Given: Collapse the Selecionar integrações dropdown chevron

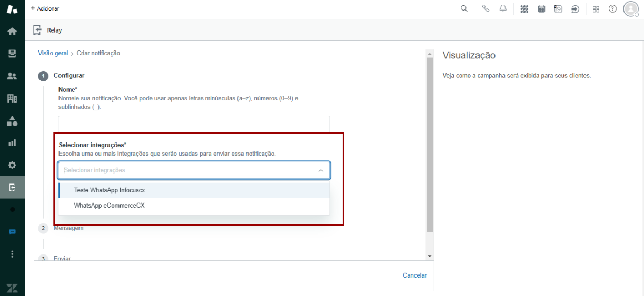Looking at the screenshot, I should click(321, 171).
